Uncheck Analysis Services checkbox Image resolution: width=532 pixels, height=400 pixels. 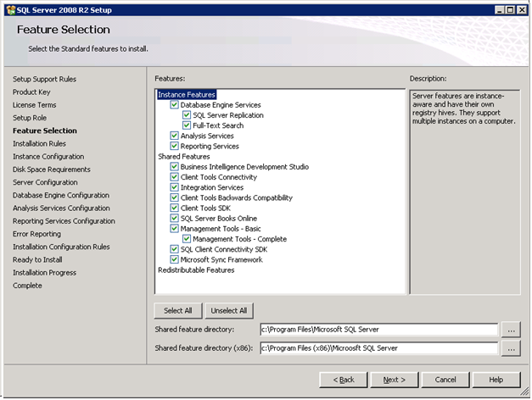[x=174, y=136]
